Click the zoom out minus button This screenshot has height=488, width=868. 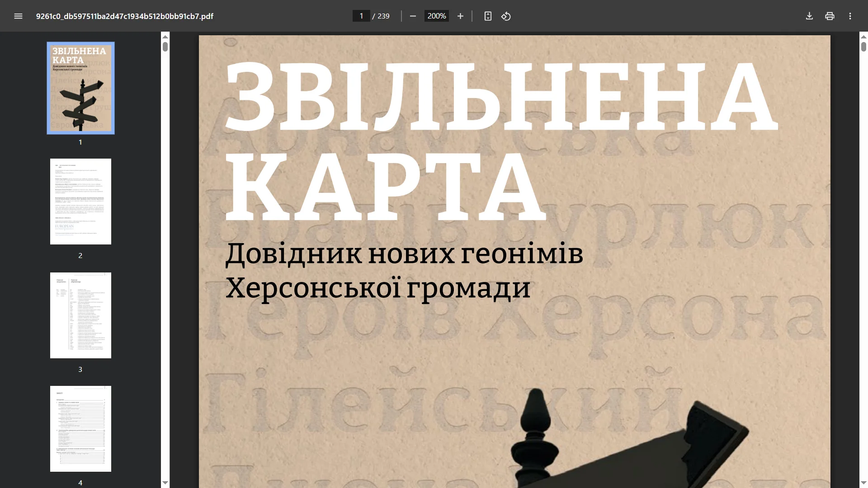413,16
